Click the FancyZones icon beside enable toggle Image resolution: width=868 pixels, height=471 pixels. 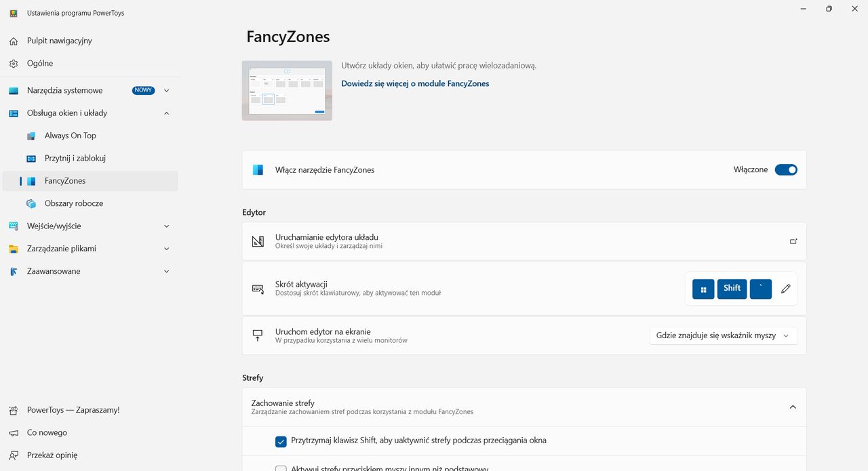(258, 170)
